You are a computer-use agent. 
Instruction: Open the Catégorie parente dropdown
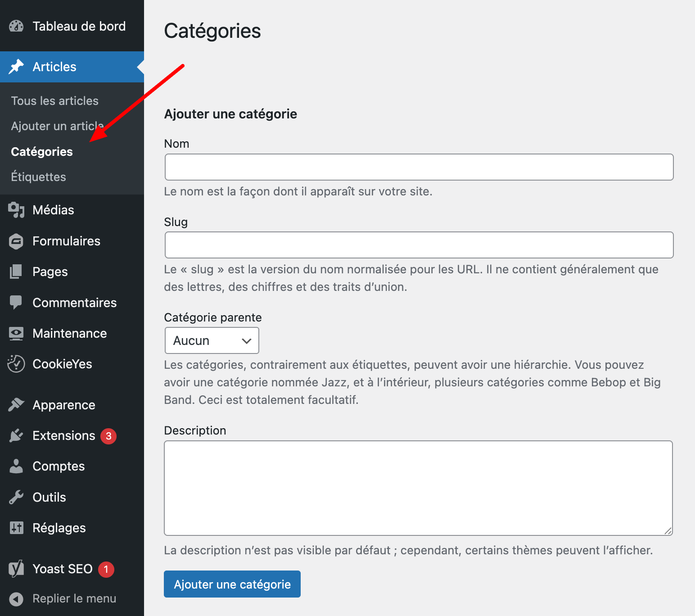coord(212,340)
